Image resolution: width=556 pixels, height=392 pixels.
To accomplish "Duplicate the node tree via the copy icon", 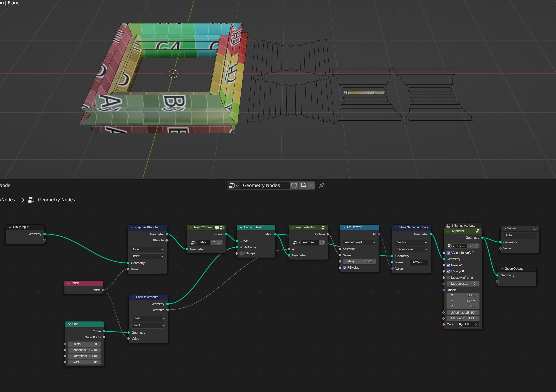I will (x=302, y=185).
